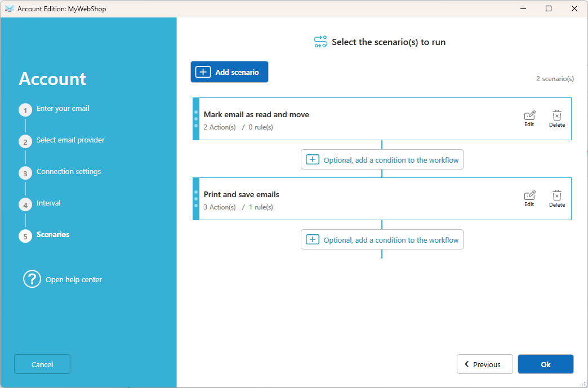The image size is (588, 388).
Task: Click the 3 Action(s) / 1 rule(s) text
Action: 238,207
